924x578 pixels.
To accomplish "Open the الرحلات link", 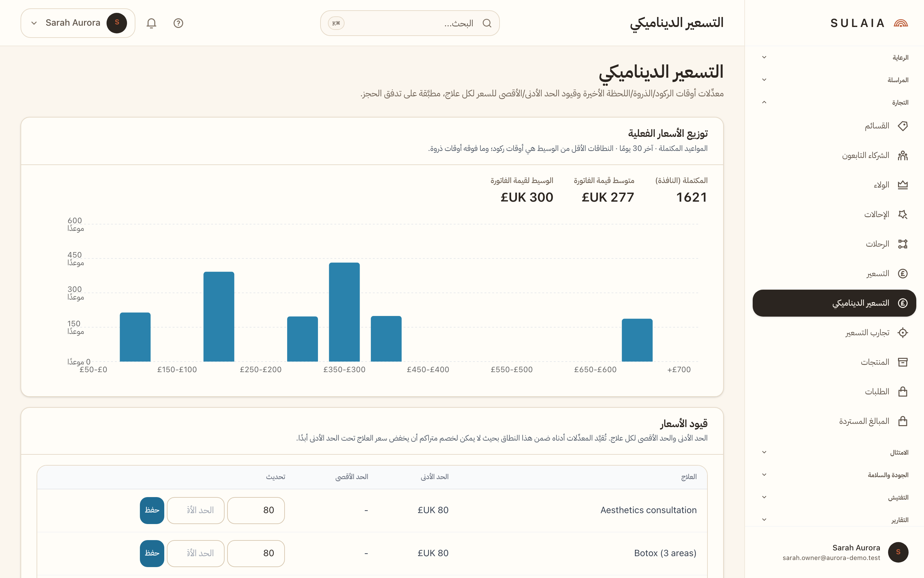I will (x=834, y=244).
